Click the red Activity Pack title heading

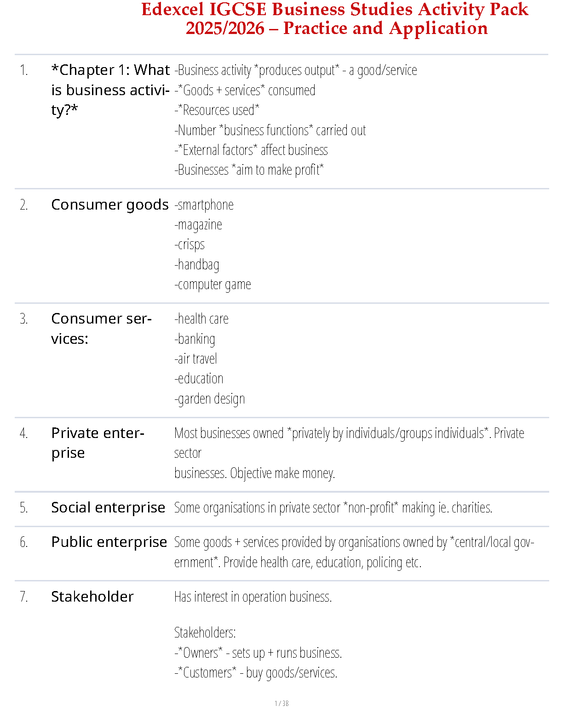pyautogui.click(x=335, y=18)
